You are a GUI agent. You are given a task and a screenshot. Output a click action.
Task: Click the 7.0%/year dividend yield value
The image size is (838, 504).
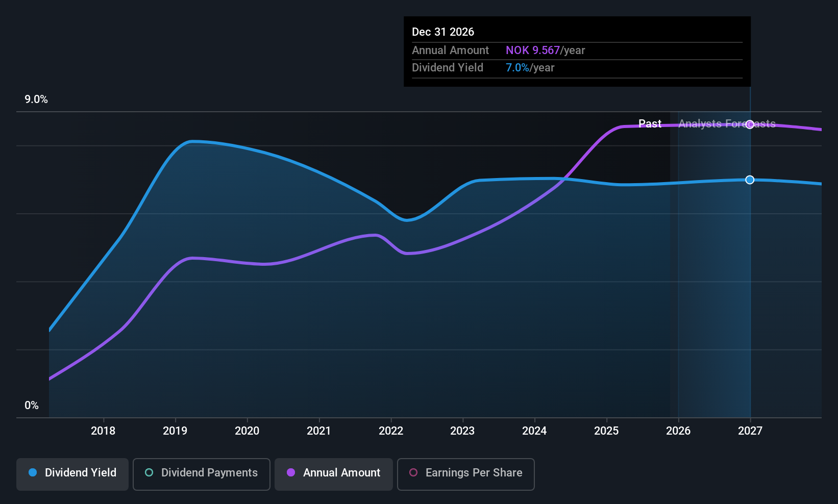click(530, 67)
